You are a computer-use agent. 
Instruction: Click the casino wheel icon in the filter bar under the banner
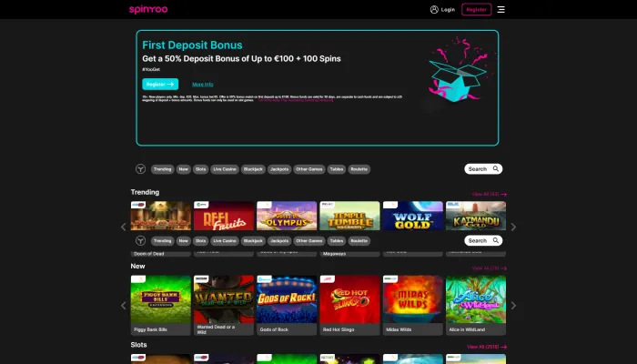click(140, 169)
